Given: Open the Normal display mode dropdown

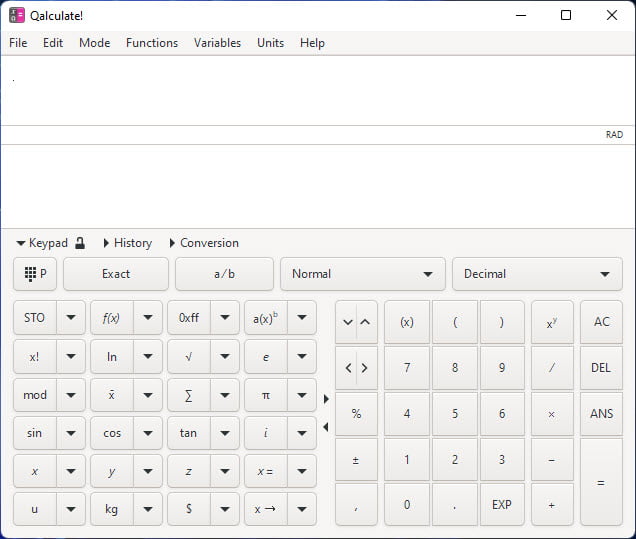Looking at the screenshot, I should pyautogui.click(x=363, y=274).
